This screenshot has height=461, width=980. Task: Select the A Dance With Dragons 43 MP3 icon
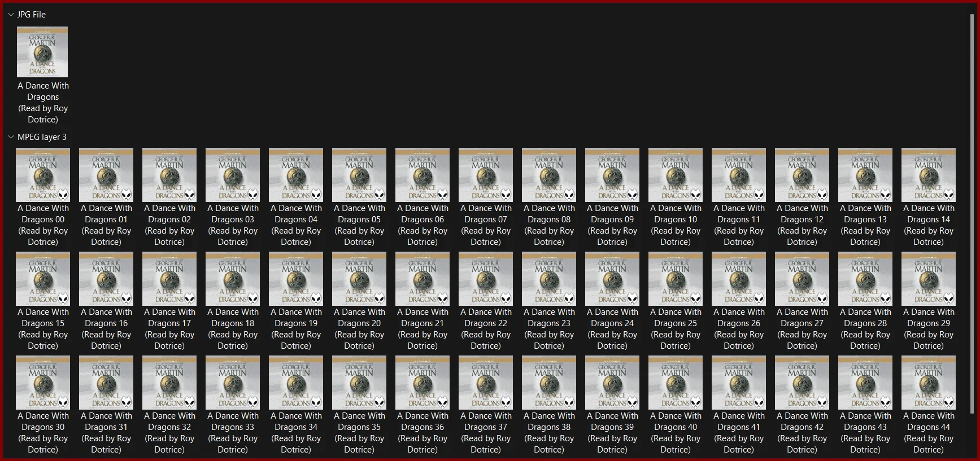865,383
